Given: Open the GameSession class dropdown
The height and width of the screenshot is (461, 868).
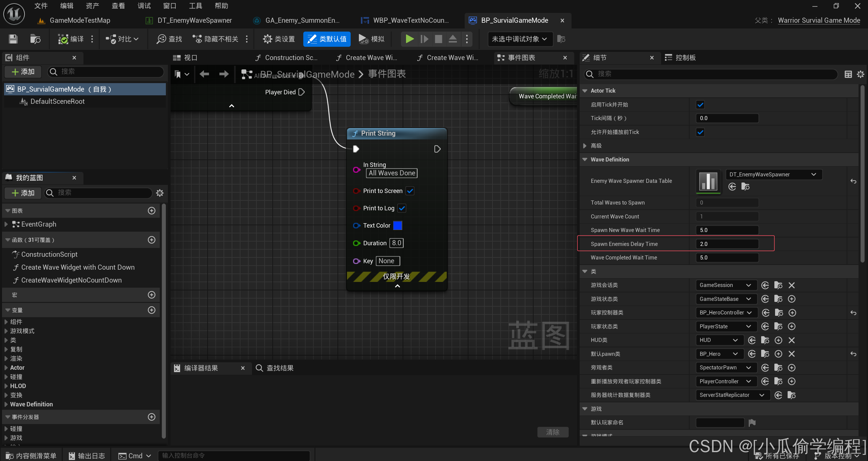Looking at the screenshot, I should click(x=725, y=285).
